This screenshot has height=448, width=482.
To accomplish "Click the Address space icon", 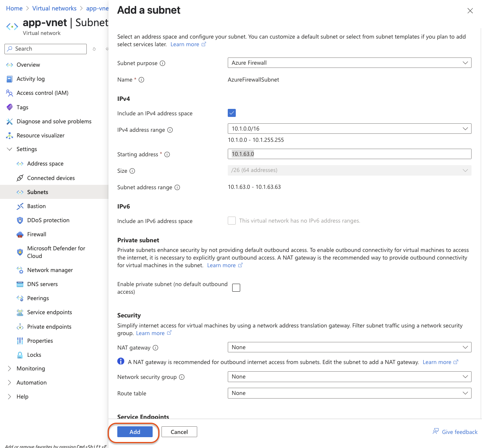I will [20, 164].
